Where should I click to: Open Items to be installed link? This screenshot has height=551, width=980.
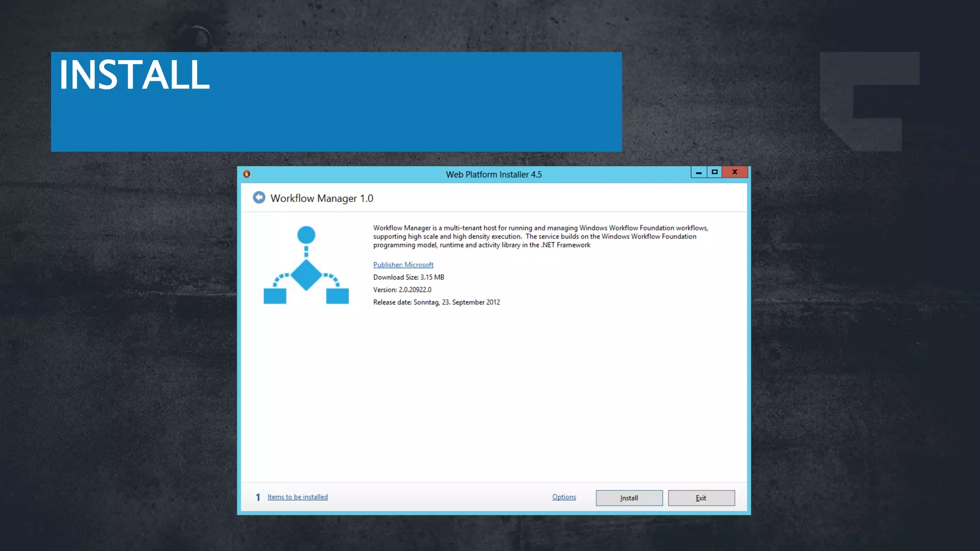298,497
